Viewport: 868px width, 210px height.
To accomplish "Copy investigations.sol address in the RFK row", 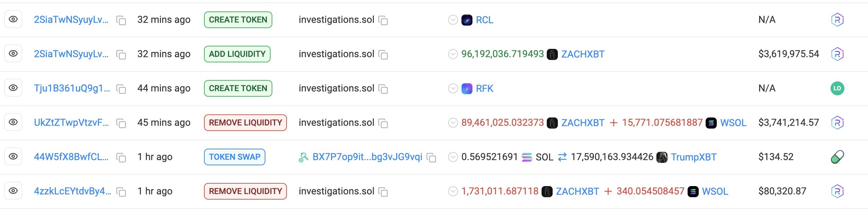I will pos(383,89).
